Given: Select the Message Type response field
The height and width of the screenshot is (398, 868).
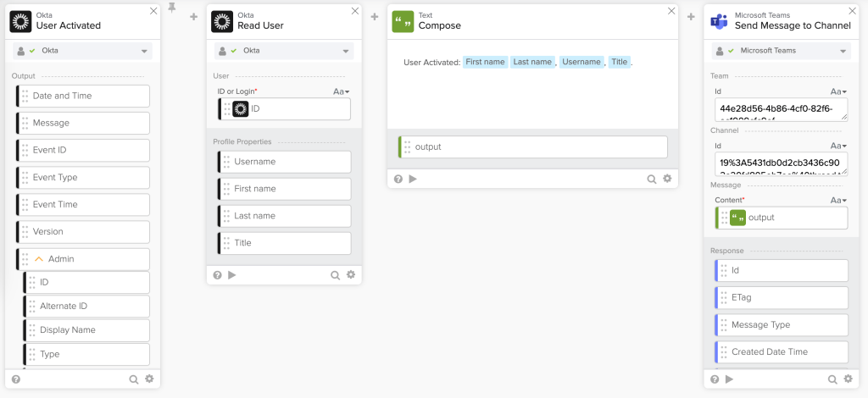Looking at the screenshot, I should point(782,325).
